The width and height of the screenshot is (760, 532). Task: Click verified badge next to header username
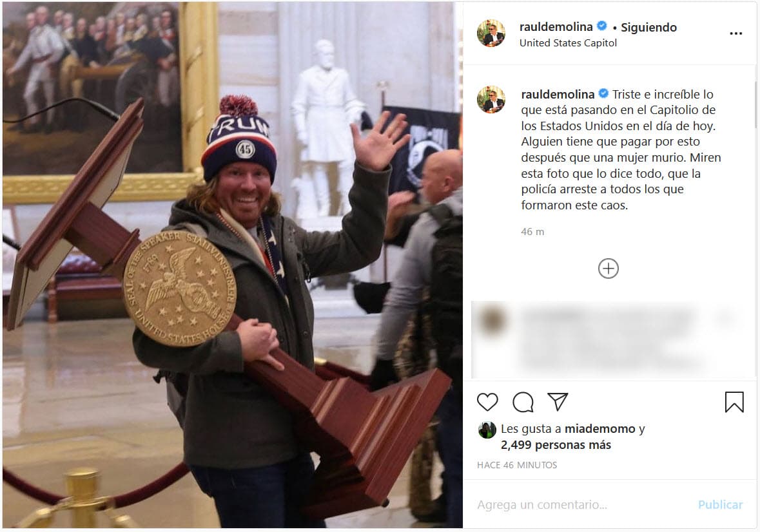click(x=602, y=26)
